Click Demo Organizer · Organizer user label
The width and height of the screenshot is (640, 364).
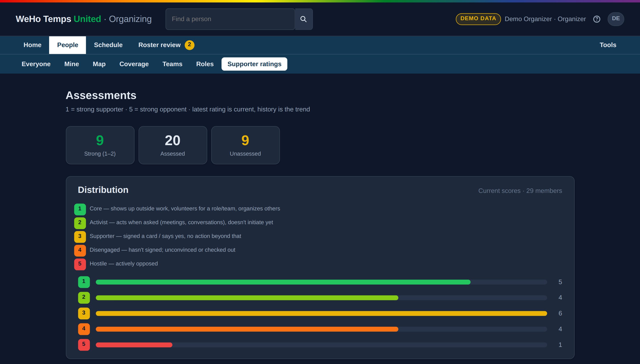[545, 19]
